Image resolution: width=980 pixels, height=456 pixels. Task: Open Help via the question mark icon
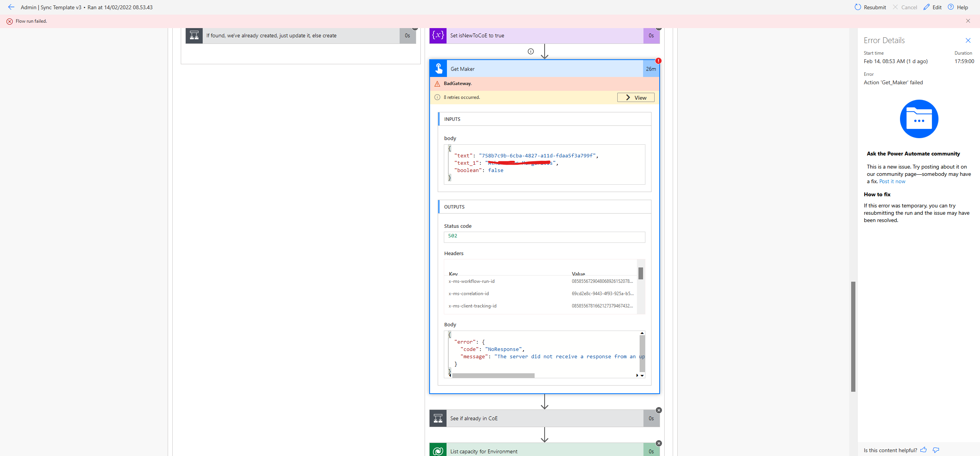pos(950,7)
